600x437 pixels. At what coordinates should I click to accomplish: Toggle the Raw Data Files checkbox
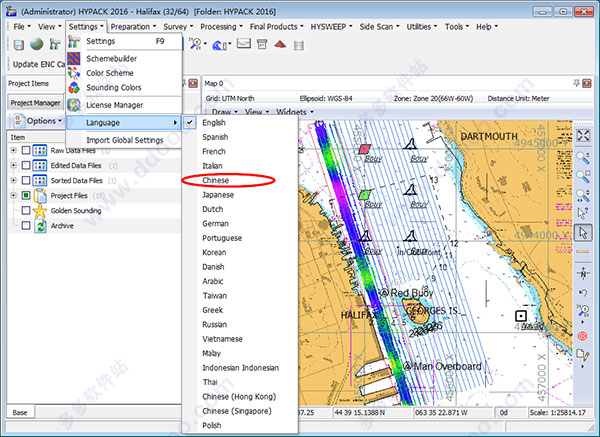[26, 150]
